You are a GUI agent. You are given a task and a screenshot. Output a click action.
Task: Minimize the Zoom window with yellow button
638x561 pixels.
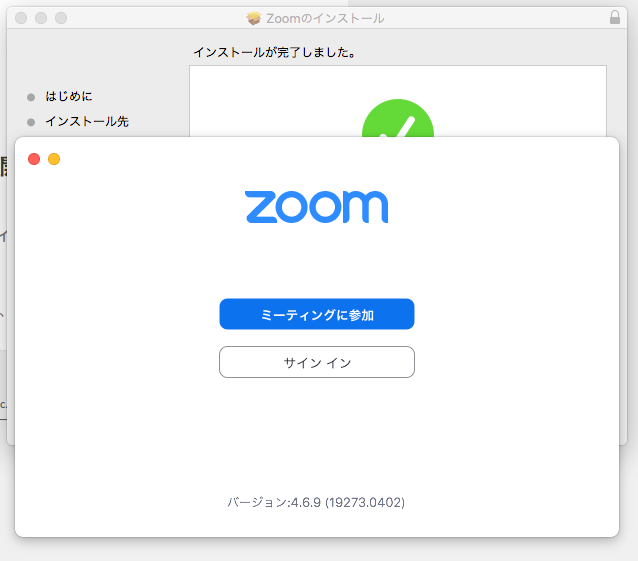pos(54,159)
